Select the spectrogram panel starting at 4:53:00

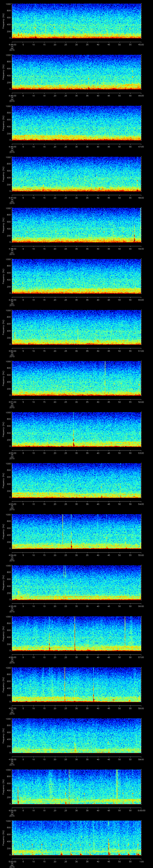point(76,480)
